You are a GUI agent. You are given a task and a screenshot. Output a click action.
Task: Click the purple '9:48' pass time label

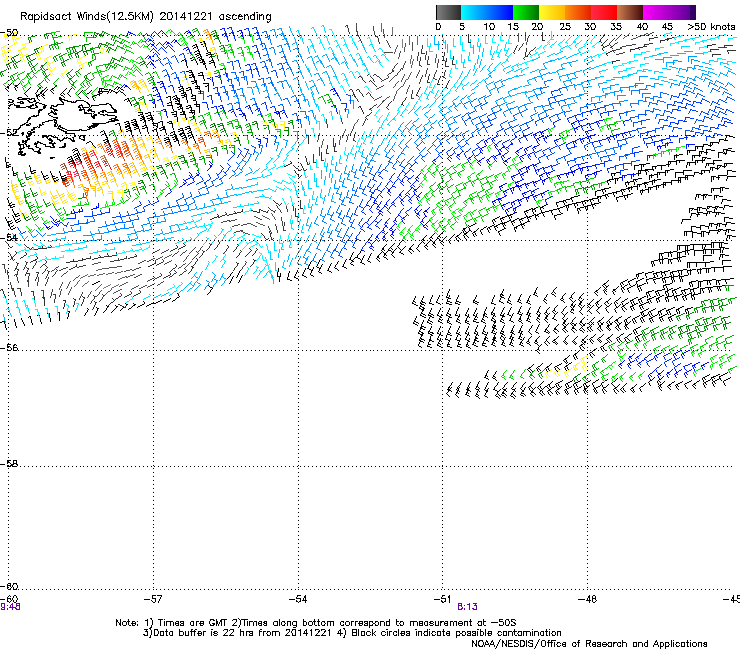coord(10,607)
